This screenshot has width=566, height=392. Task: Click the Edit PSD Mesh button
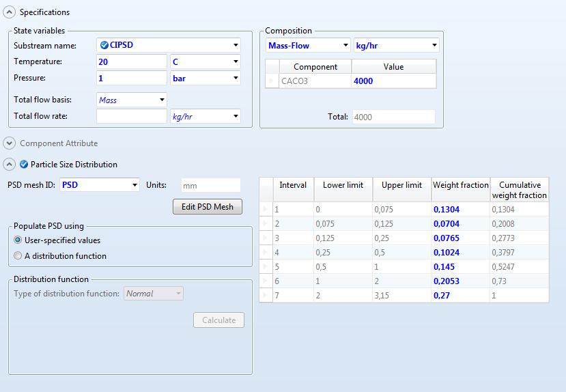[207, 206]
